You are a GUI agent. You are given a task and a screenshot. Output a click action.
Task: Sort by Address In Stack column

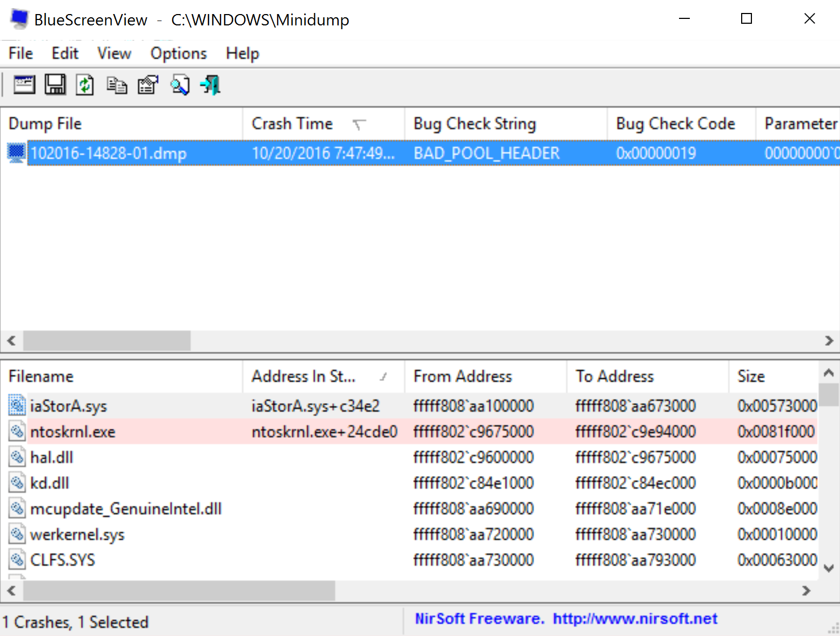point(324,376)
